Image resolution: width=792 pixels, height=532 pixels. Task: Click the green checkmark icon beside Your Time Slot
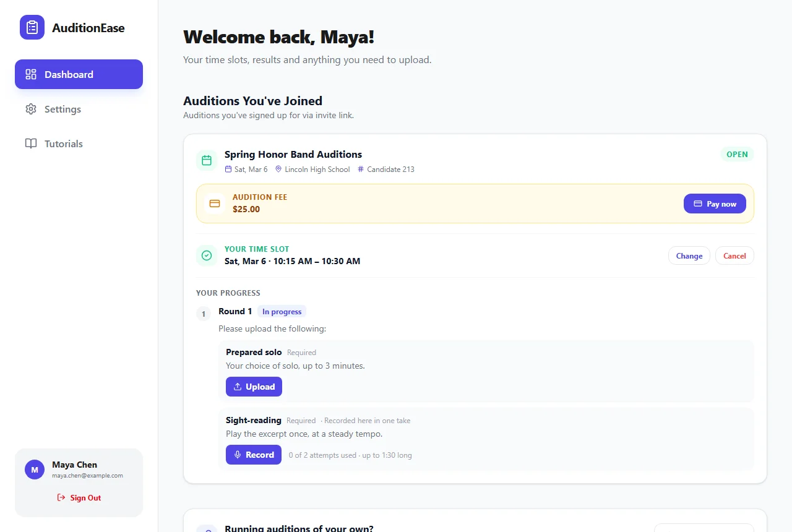pyautogui.click(x=207, y=255)
